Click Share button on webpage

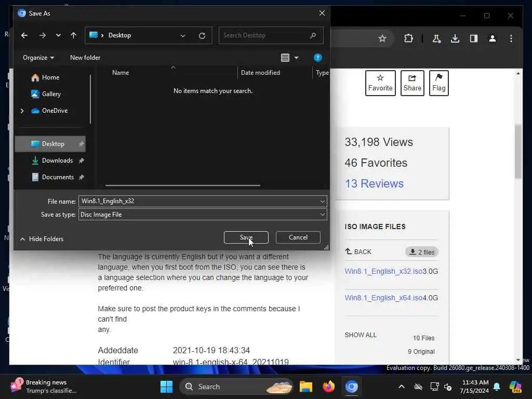[x=412, y=83]
